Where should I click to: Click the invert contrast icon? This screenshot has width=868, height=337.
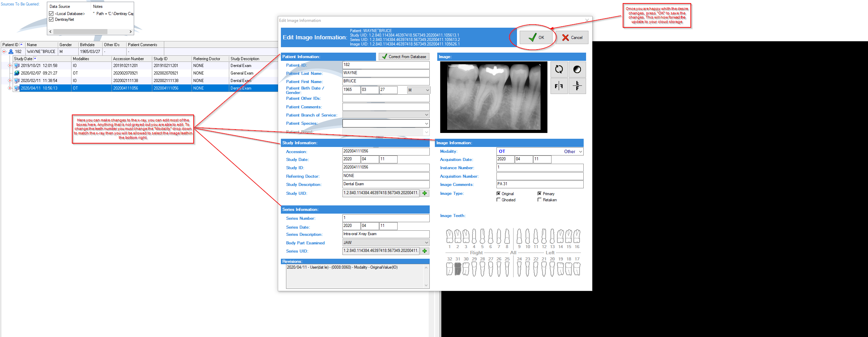[x=577, y=69]
